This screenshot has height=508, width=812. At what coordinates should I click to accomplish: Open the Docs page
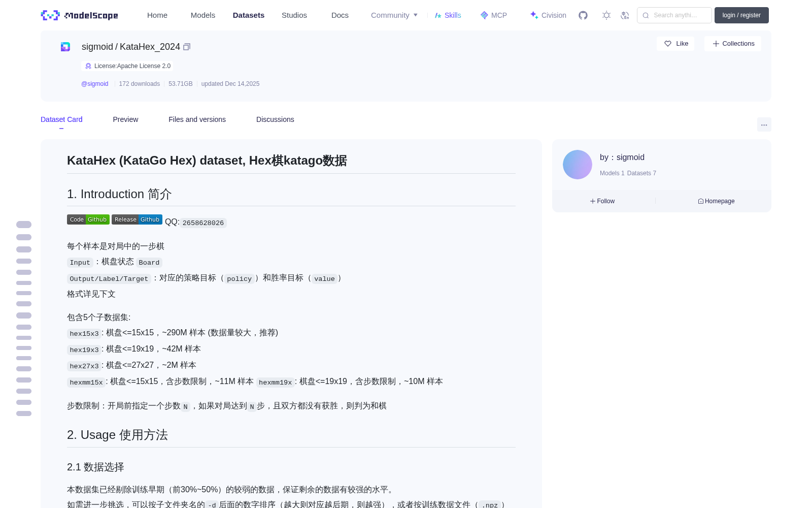tap(340, 15)
